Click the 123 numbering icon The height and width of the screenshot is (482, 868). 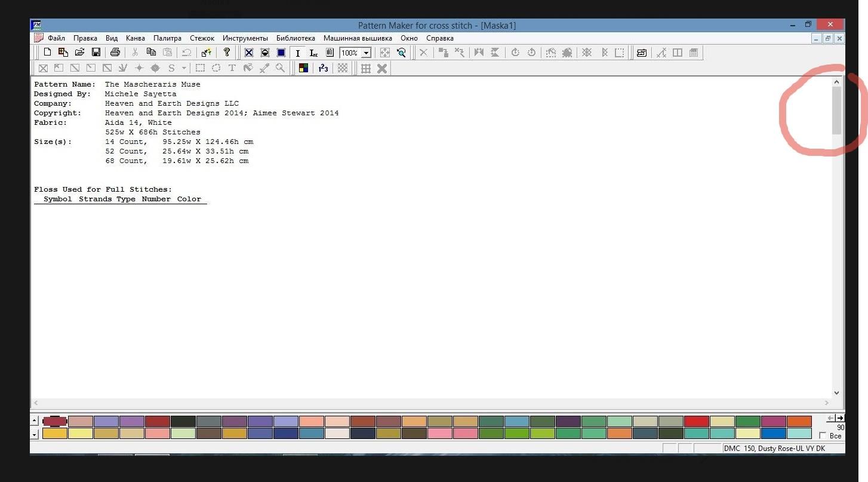click(x=323, y=68)
